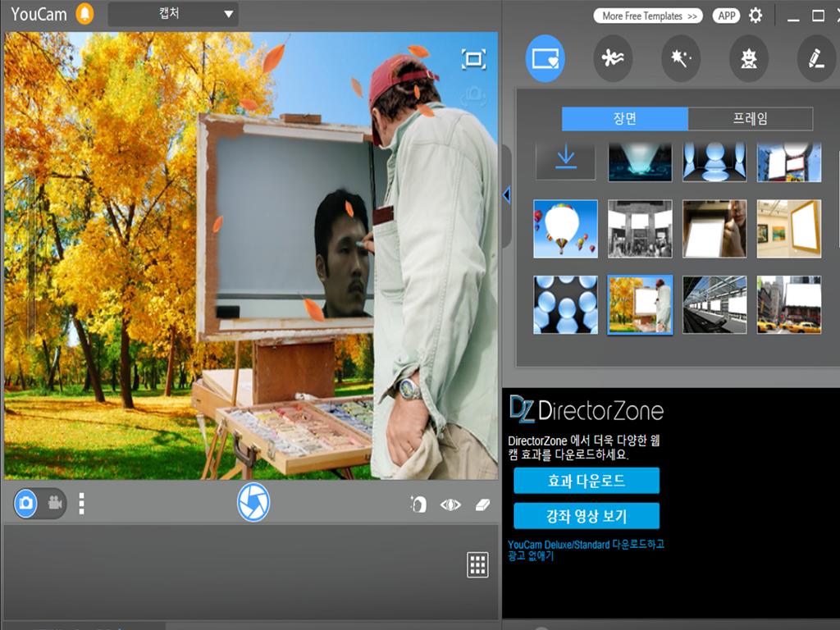The width and height of the screenshot is (840, 630).
Task: Choose the art gallery frame scene
Action: point(789,229)
